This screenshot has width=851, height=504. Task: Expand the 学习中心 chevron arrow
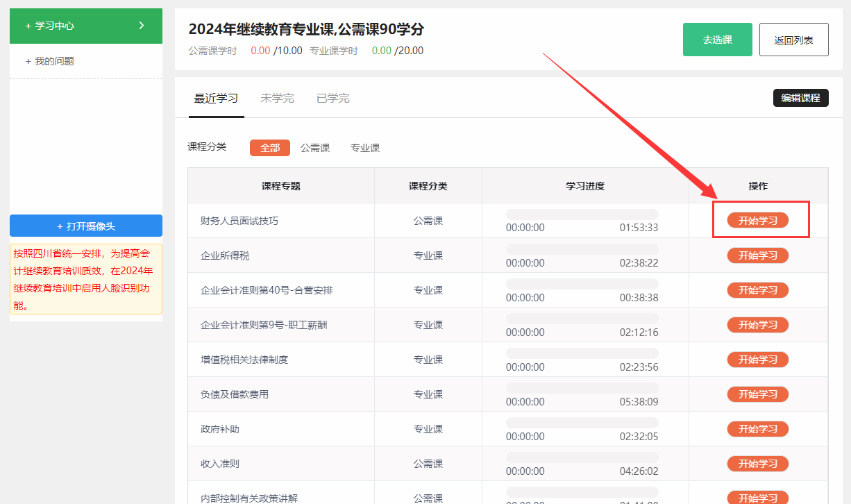click(x=142, y=26)
